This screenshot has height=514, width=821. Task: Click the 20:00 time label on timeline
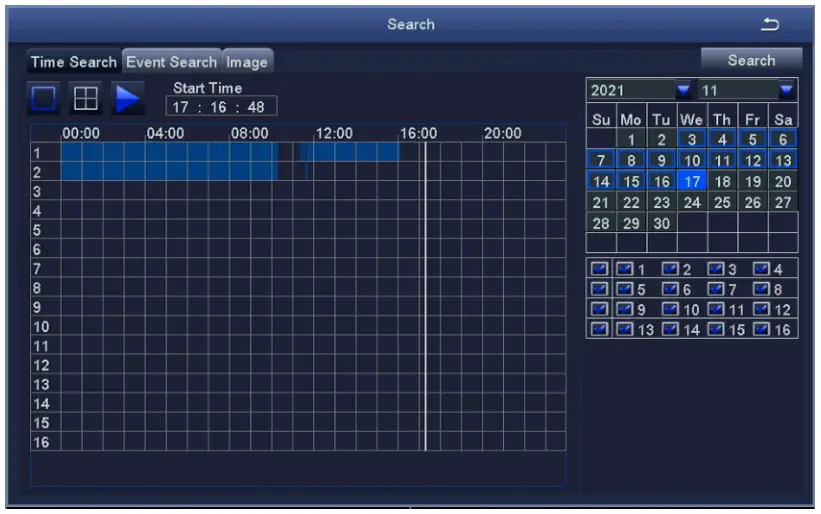[503, 133]
